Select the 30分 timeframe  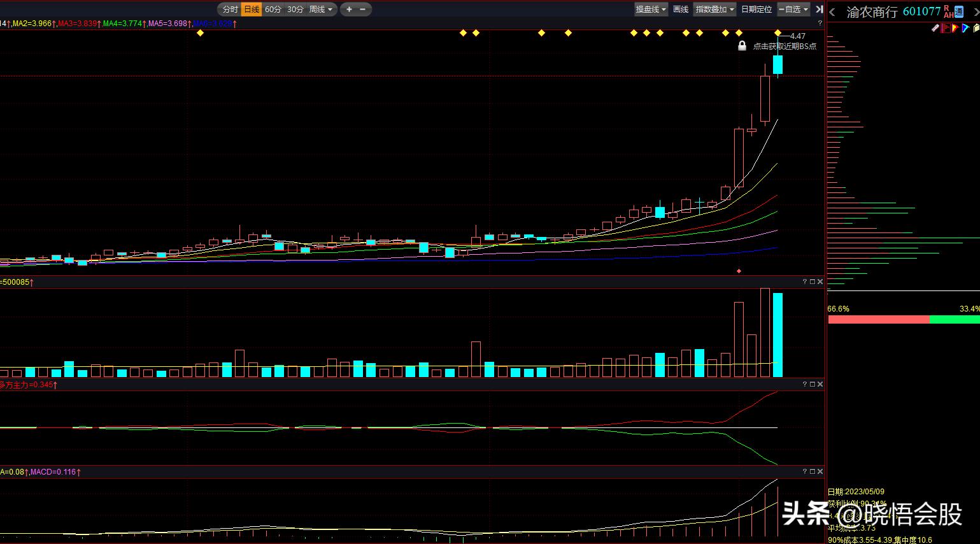(295, 10)
